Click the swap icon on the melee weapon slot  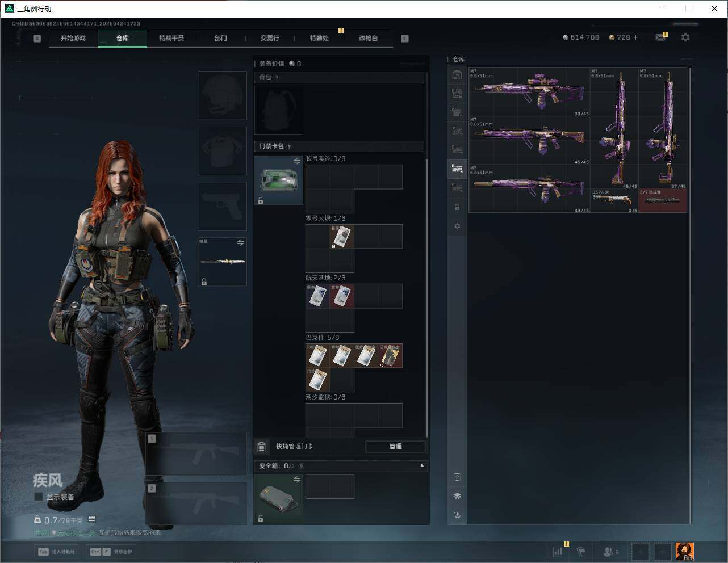(240, 243)
